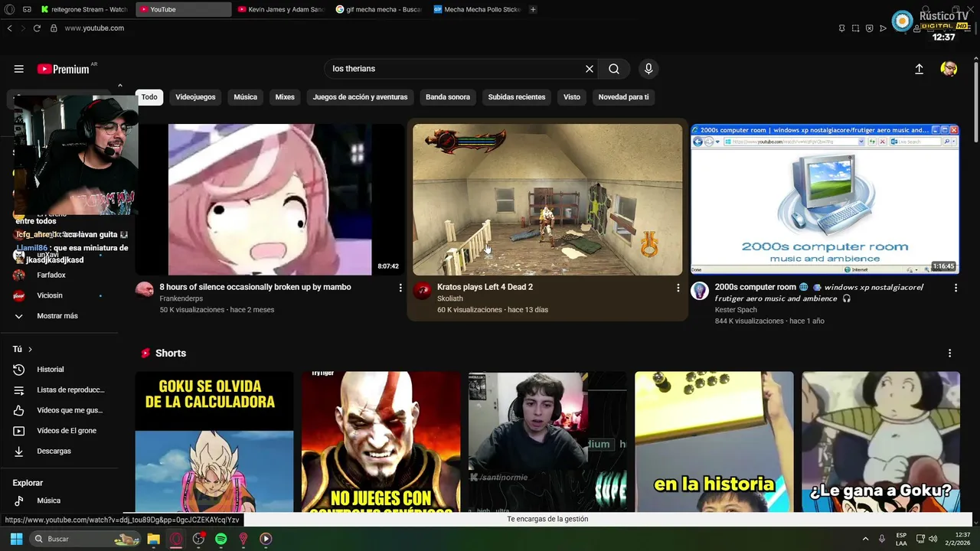Open 8 hours of silence video title
This screenshot has height=551, width=980.
click(x=255, y=287)
